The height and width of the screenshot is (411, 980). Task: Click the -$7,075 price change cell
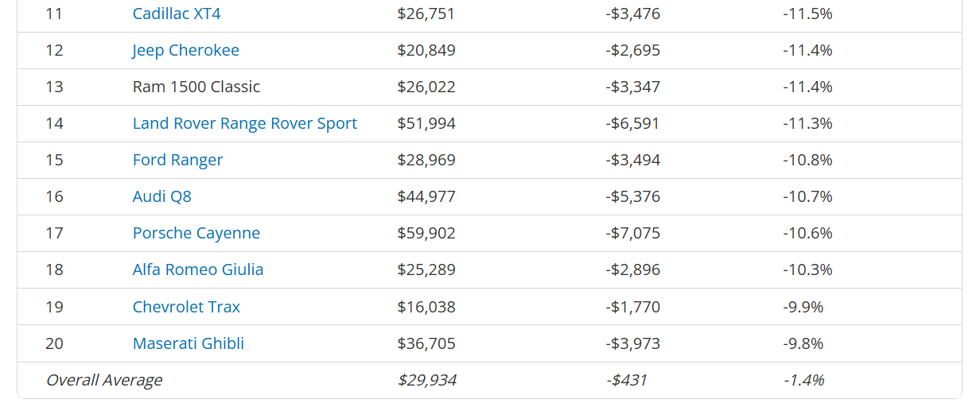coord(633,233)
